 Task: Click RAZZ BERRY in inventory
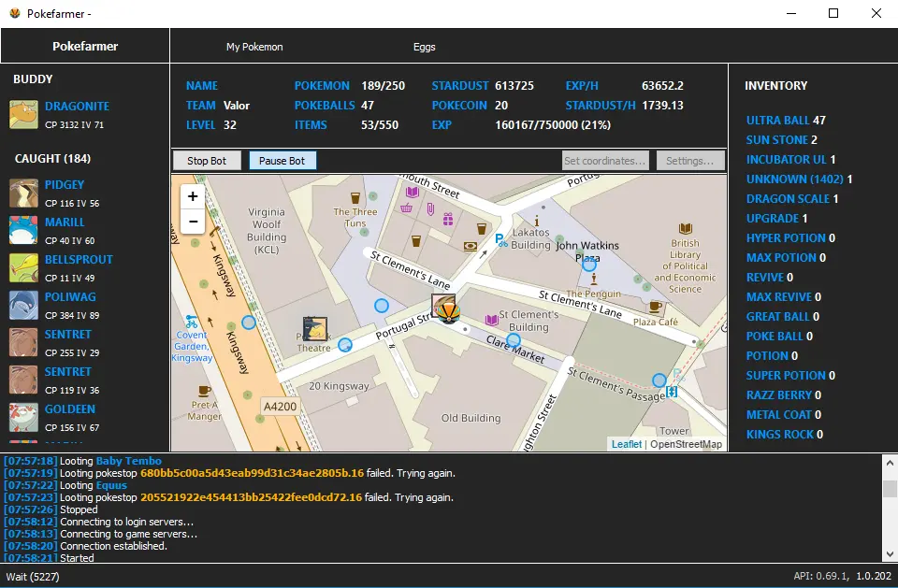coord(784,395)
